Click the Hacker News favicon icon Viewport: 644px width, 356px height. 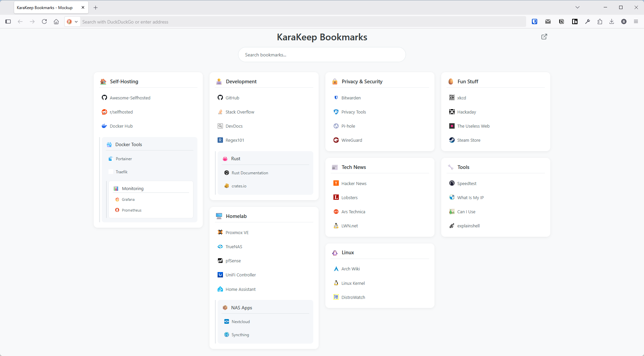point(336,183)
